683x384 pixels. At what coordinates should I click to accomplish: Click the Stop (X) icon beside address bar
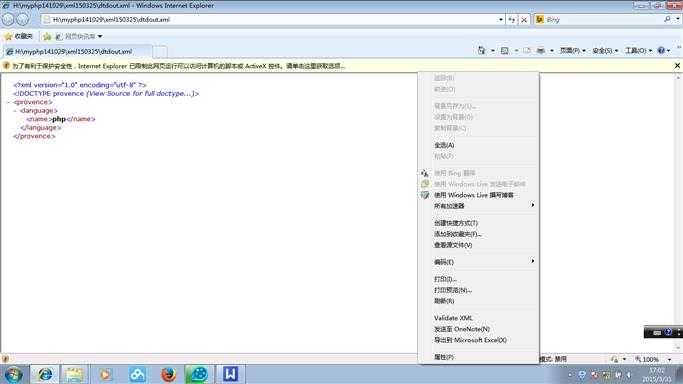click(x=524, y=20)
